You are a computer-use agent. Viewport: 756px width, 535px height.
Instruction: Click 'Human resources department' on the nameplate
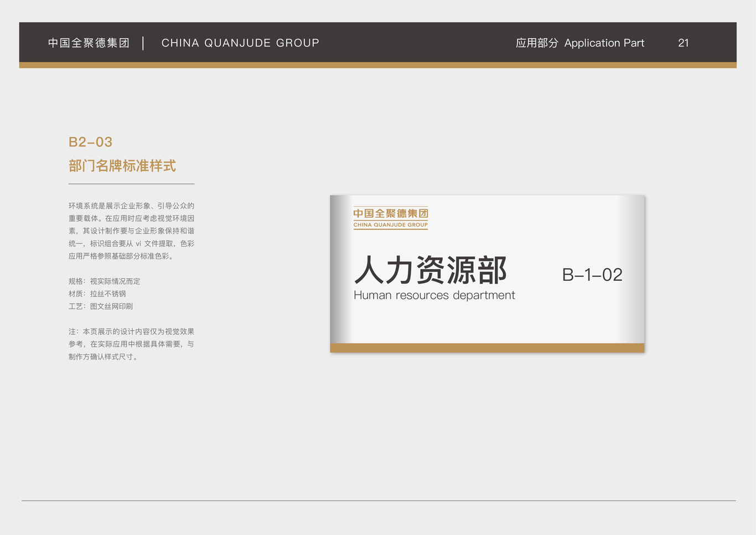[x=434, y=295]
